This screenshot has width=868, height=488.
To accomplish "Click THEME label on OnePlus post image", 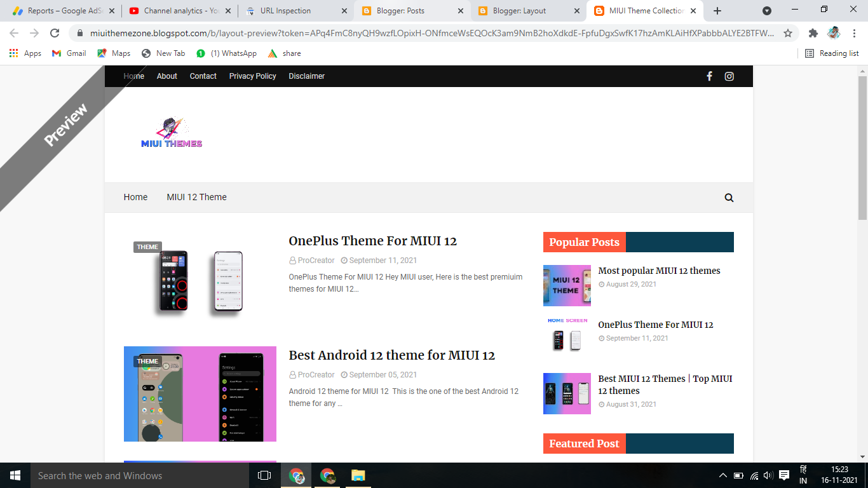I will [x=147, y=247].
